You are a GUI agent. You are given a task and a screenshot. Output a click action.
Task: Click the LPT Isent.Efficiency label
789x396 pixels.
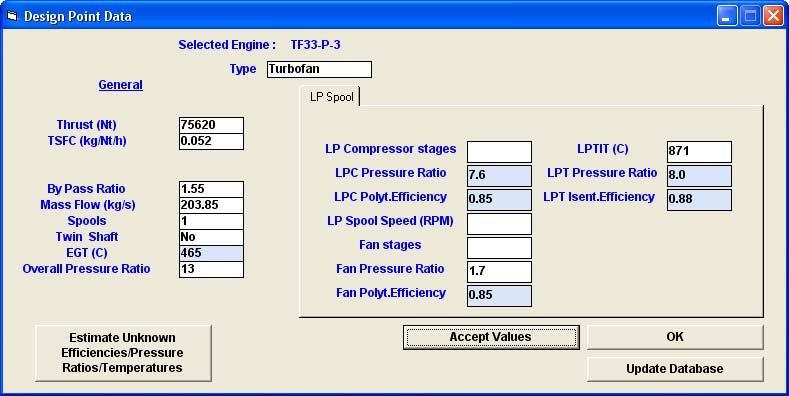click(x=599, y=197)
